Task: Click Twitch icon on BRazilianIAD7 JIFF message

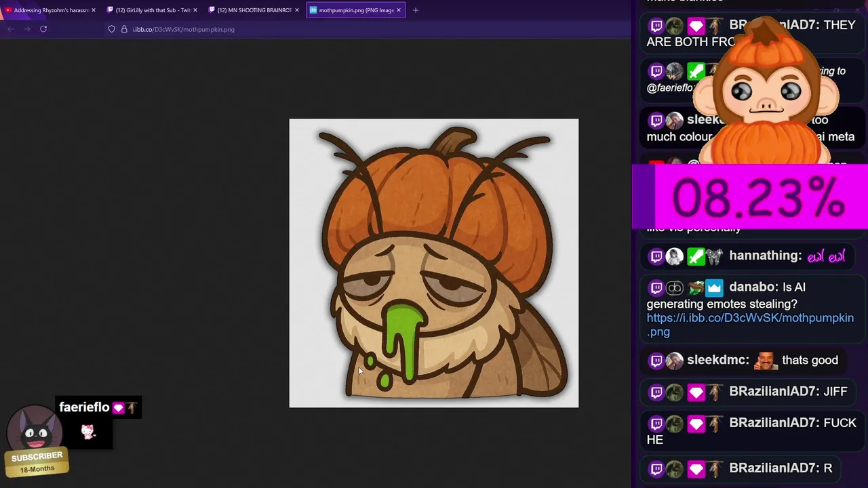Action: click(656, 392)
